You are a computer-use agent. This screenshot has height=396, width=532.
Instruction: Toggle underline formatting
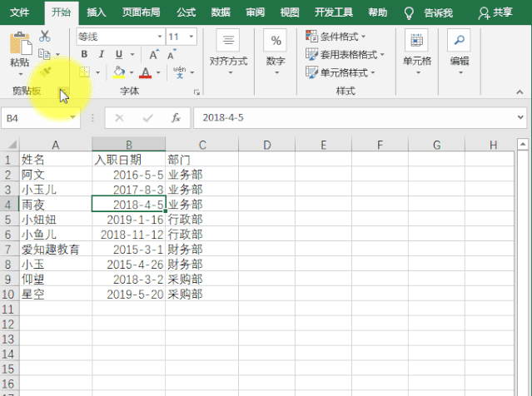119,54
